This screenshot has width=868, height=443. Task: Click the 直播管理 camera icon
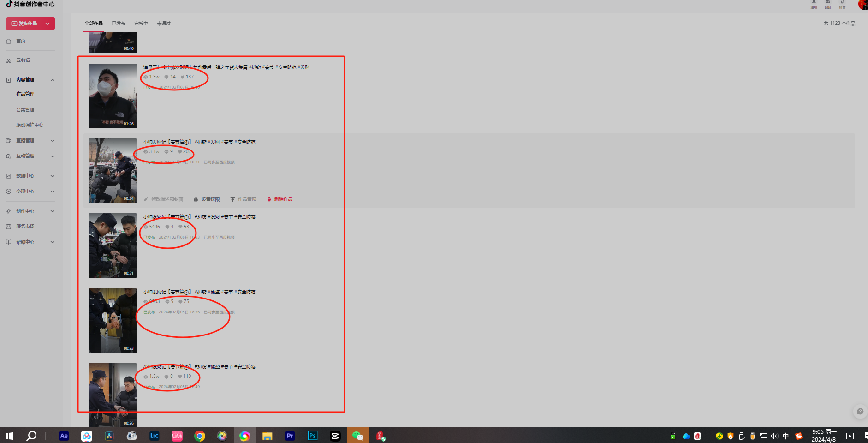click(x=8, y=141)
